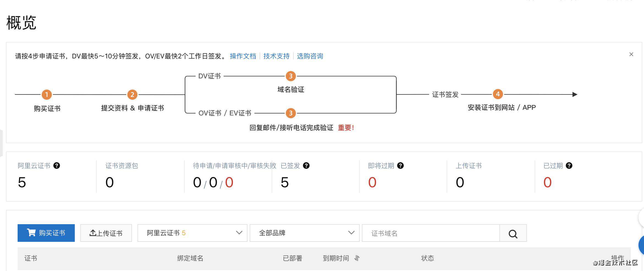
Task: Click the 安装证书到网站 / APP label
Action: 502,107
